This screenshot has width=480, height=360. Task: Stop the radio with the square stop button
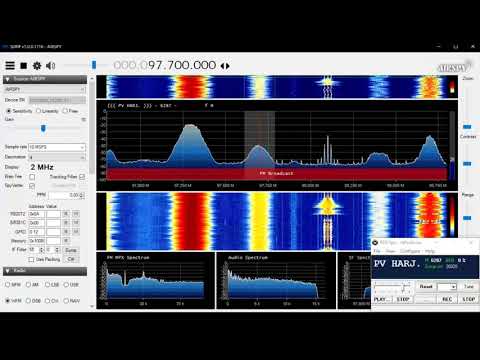[24, 66]
